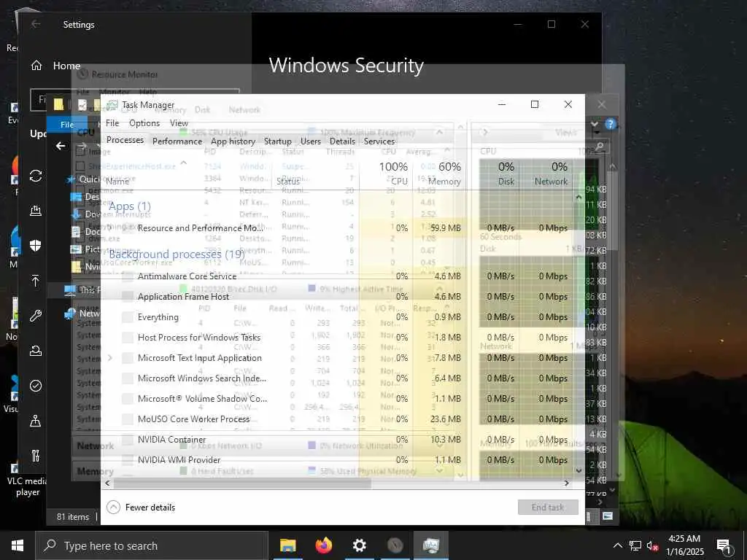Select Windows Security shield icon in Settings
This screenshot has height=560, width=747.
click(x=35, y=245)
